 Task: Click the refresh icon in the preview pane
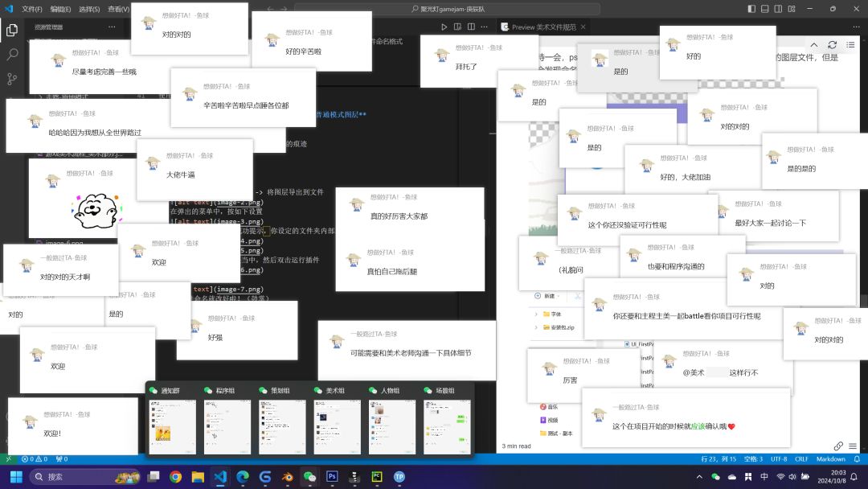(832, 44)
